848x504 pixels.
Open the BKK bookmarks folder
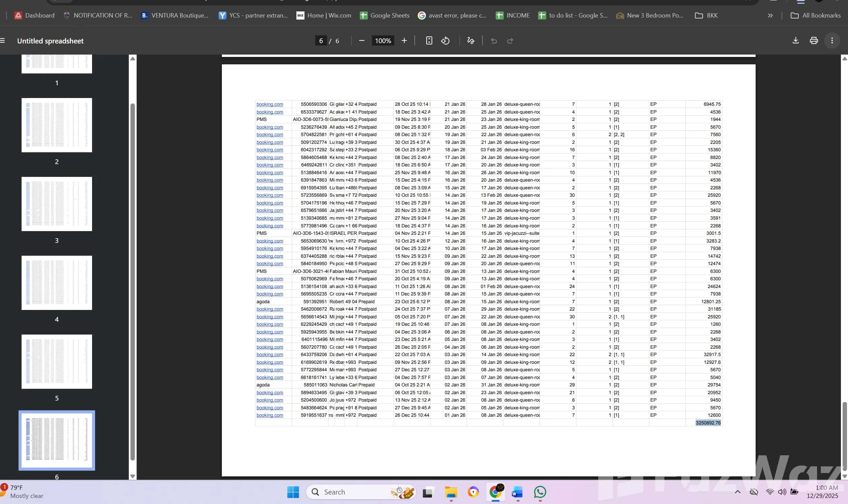pyautogui.click(x=706, y=15)
